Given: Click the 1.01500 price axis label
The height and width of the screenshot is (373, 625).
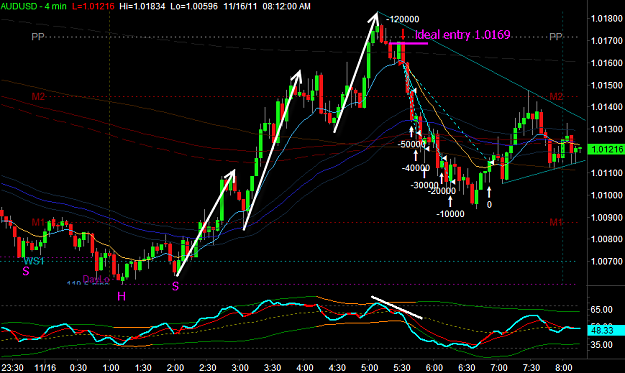Looking at the screenshot, I should coord(606,85).
